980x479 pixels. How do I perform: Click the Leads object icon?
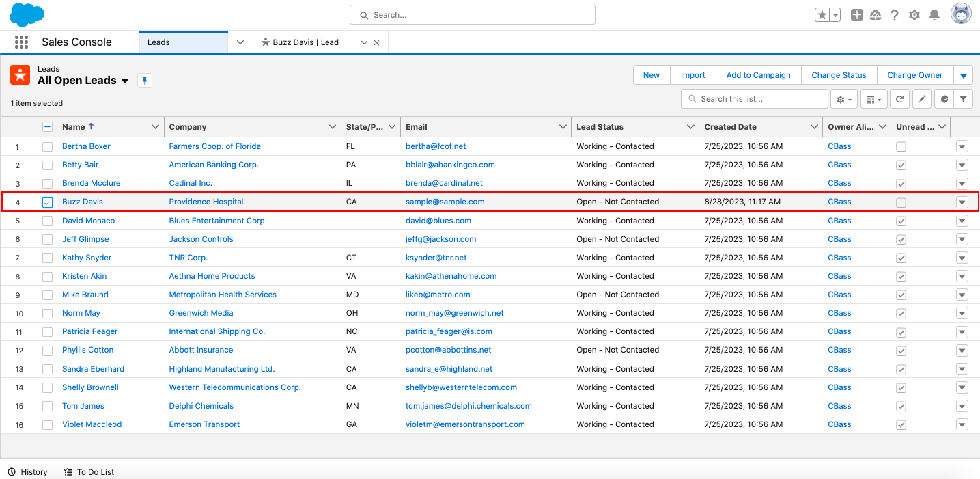pyautogui.click(x=20, y=75)
